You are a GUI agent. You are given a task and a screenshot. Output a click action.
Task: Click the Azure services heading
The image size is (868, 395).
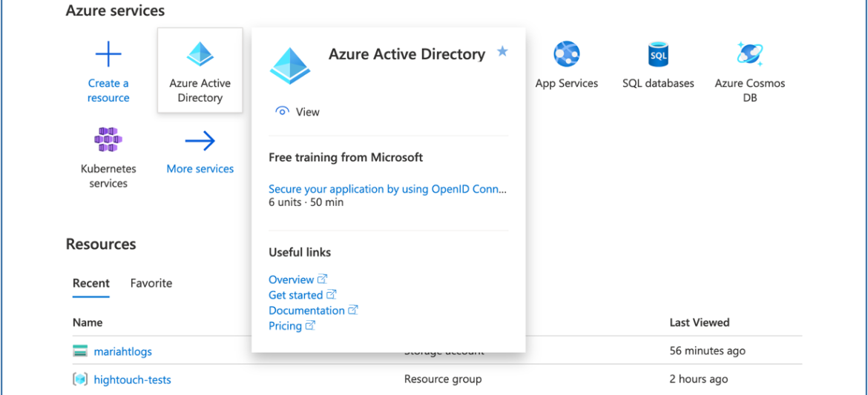pos(115,10)
